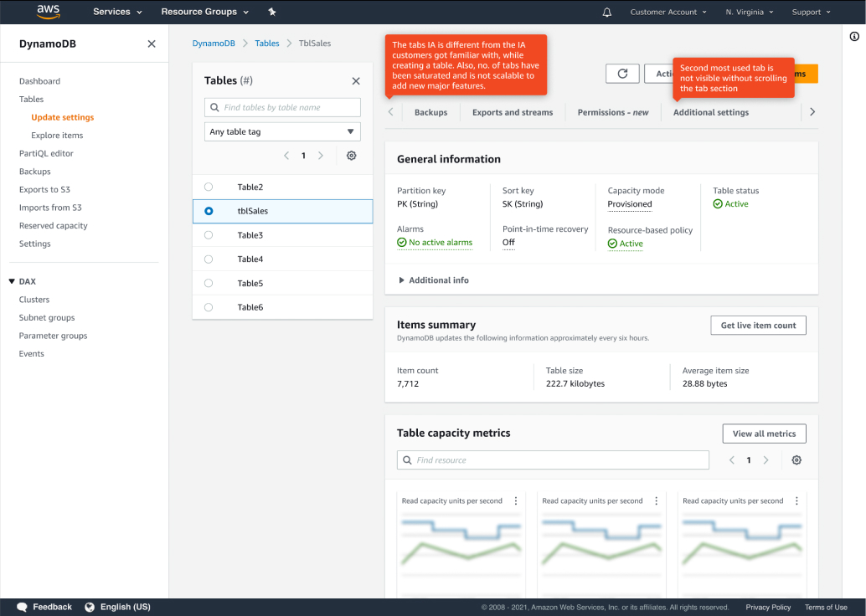
Task: Switch to the Backups tab
Action: pyautogui.click(x=430, y=112)
